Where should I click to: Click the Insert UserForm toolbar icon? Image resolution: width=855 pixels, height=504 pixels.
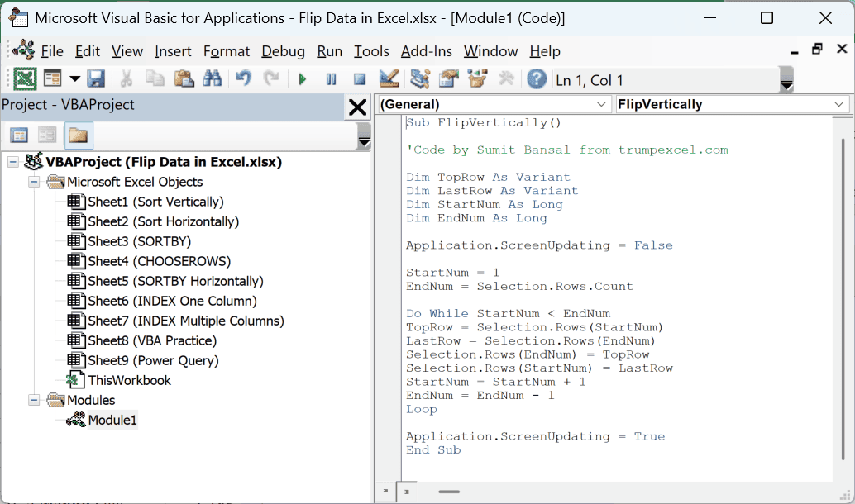[x=53, y=79]
